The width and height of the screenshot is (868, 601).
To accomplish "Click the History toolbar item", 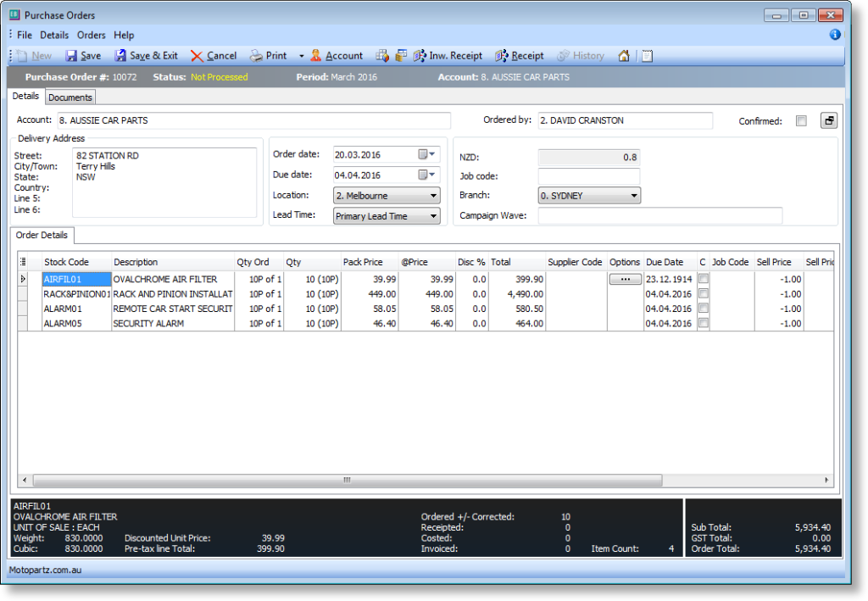I will click(x=581, y=55).
